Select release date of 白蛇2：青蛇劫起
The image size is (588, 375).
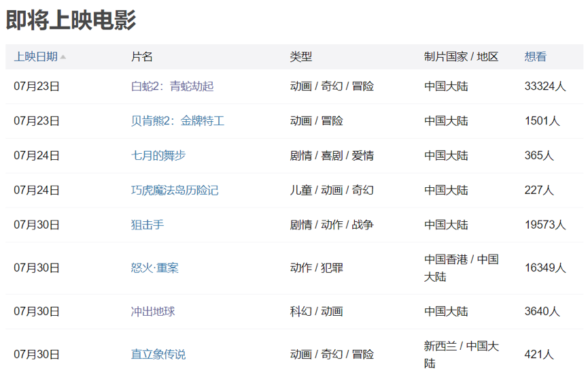tap(37, 86)
